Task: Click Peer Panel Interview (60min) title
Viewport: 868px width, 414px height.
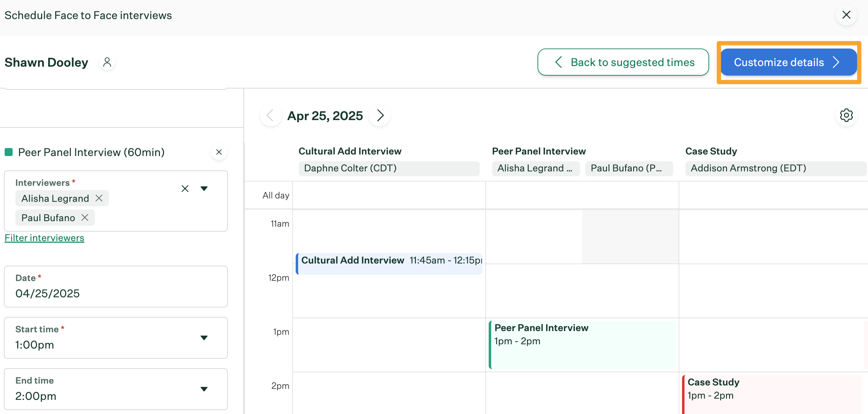Action: click(x=91, y=152)
